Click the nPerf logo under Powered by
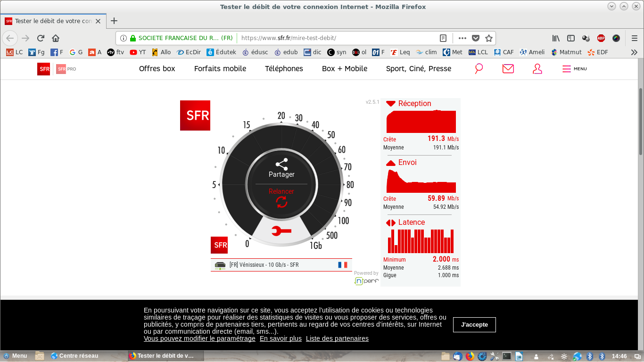Viewport: 644px width, 362px height. pyautogui.click(x=366, y=280)
